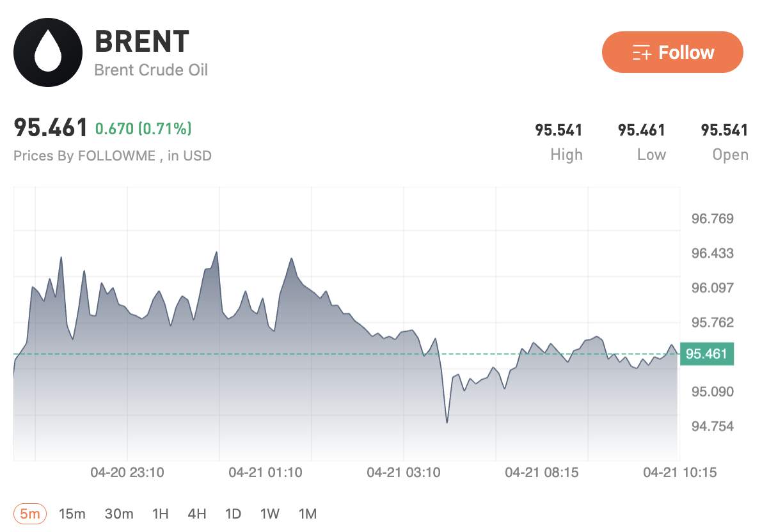This screenshot has width=769, height=532.
Task: Click the Brent Crude Oil drop logo
Action: pos(48,52)
